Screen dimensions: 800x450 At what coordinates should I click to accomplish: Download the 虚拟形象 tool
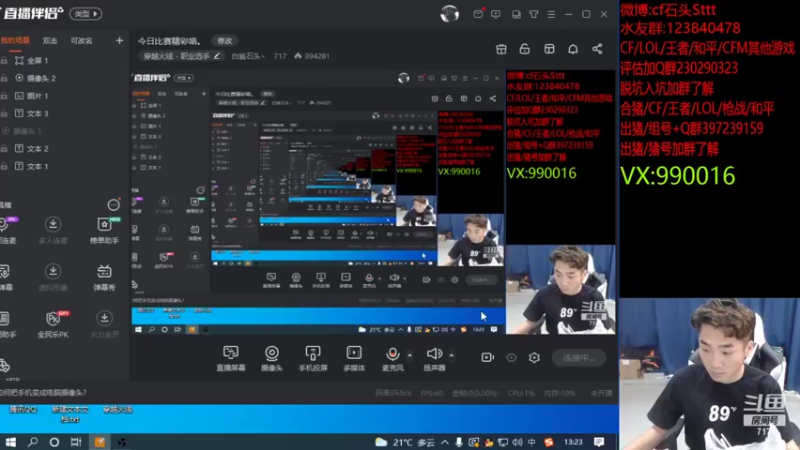tap(53, 277)
